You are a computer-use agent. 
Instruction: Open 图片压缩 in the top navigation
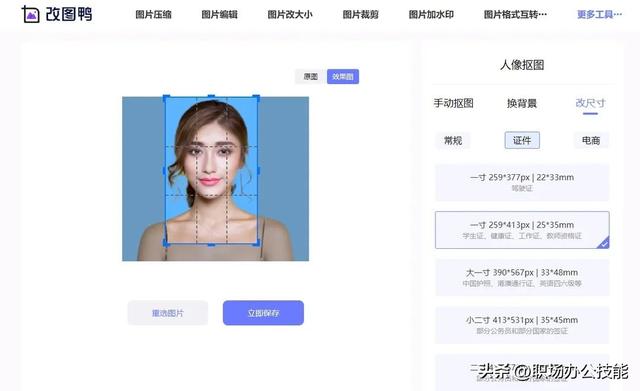153,15
